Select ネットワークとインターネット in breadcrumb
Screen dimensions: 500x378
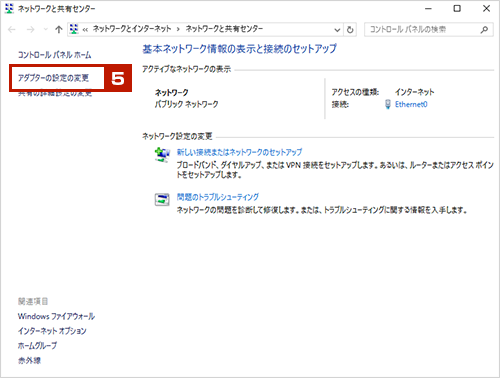pos(132,29)
